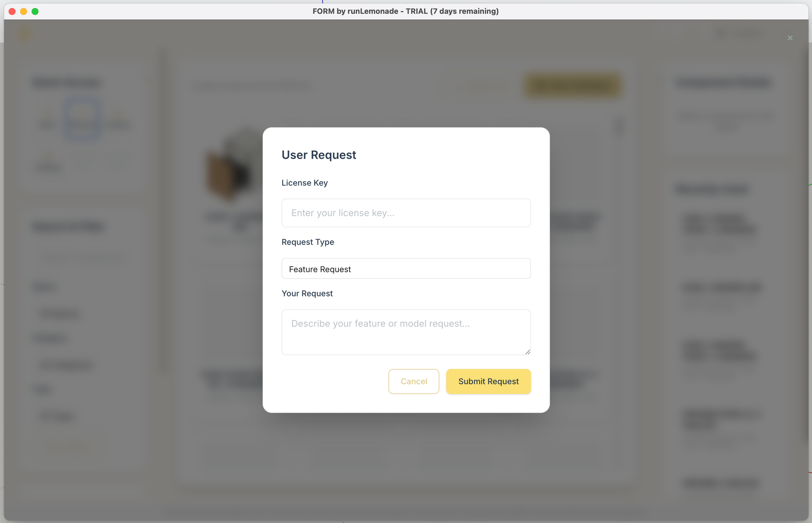Image resolution: width=812 pixels, height=523 pixels.
Task: Click the yellow macOS minimize button
Action: [24, 11]
